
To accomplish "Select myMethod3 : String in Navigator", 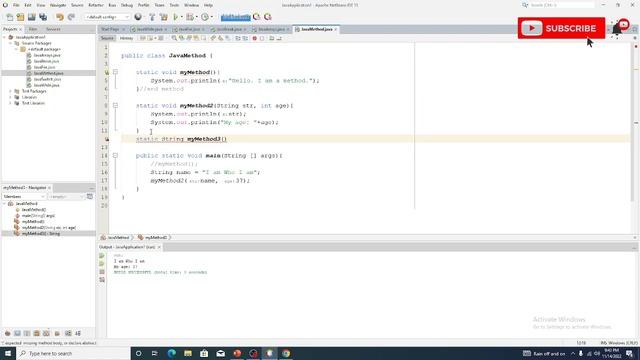I will click(41, 233).
